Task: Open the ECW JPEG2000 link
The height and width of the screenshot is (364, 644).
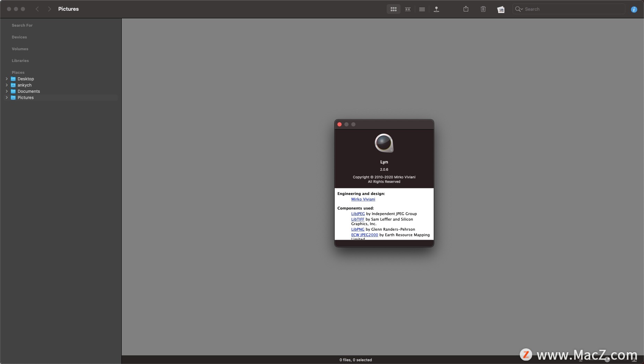Action: [x=364, y=235]
